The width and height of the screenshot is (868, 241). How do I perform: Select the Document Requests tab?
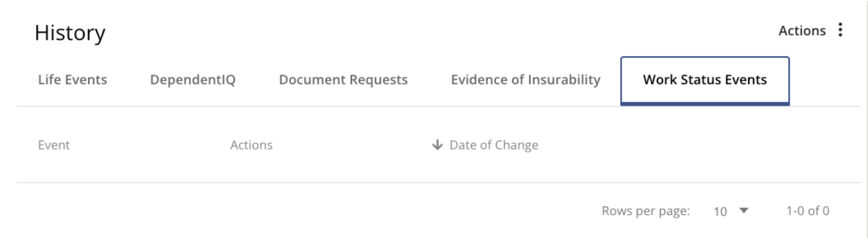(343, 80)
